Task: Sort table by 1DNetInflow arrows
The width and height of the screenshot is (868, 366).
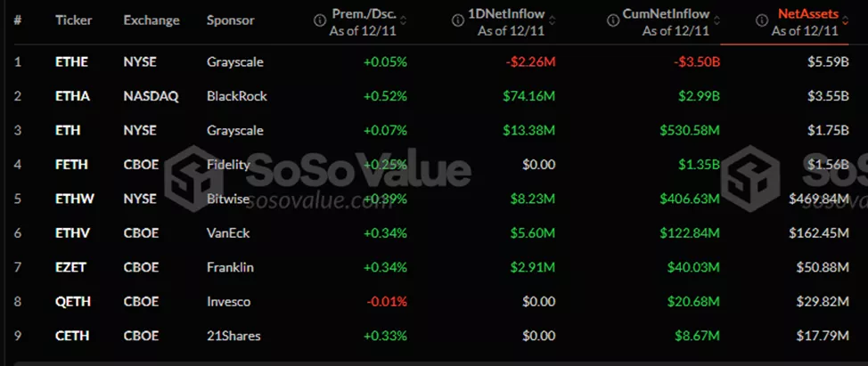Action: [553, 20]
